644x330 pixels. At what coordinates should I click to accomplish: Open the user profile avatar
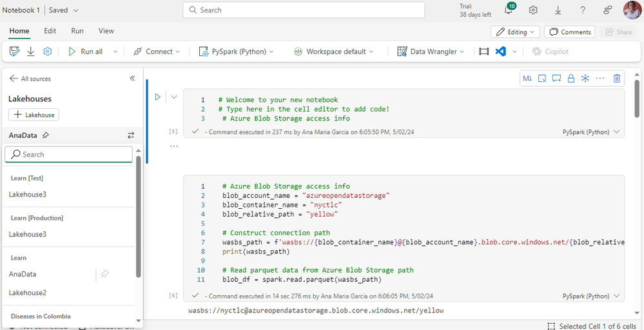click(632, 10)
